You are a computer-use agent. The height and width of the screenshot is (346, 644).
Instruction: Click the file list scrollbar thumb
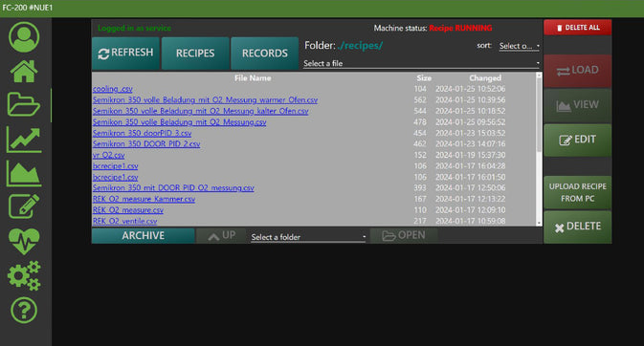coord(539,115)
